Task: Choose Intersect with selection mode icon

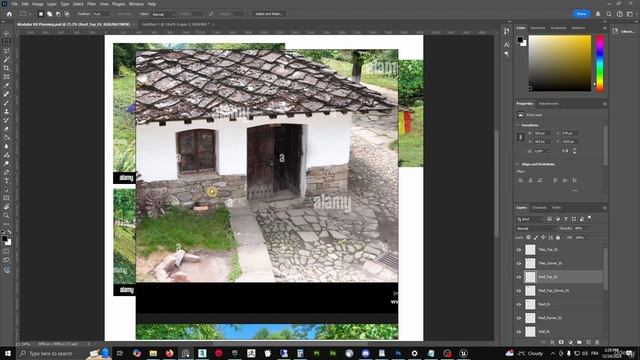Action: tap(67, 14)
